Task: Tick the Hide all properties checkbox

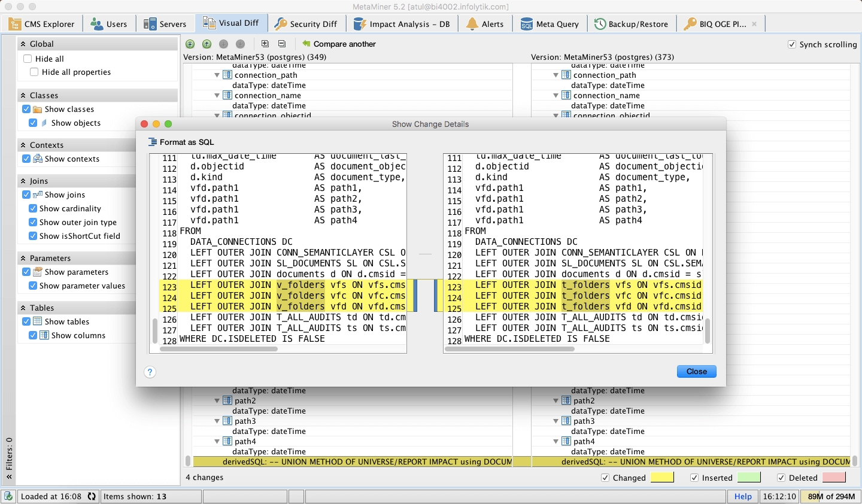Action: 34,72
